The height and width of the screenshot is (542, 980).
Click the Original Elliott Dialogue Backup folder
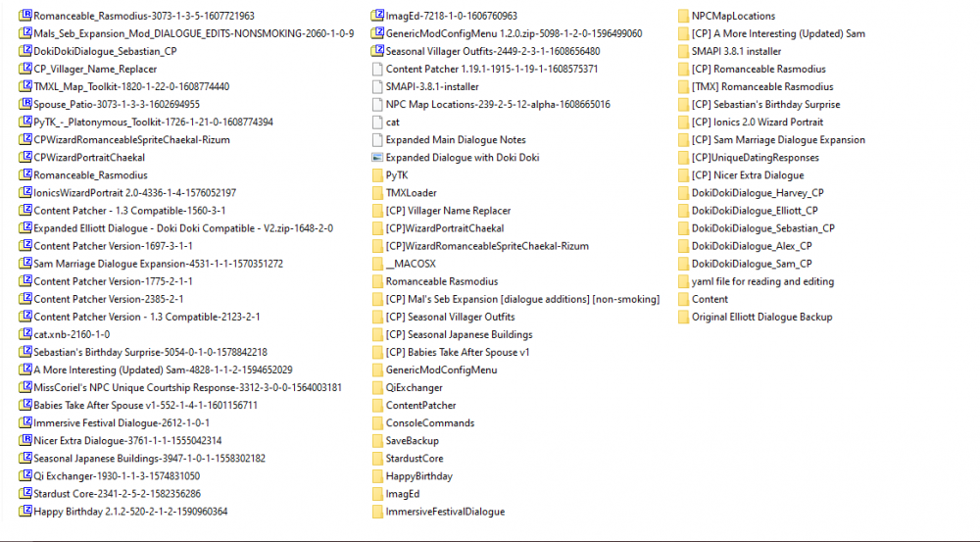tap(761, 317)
